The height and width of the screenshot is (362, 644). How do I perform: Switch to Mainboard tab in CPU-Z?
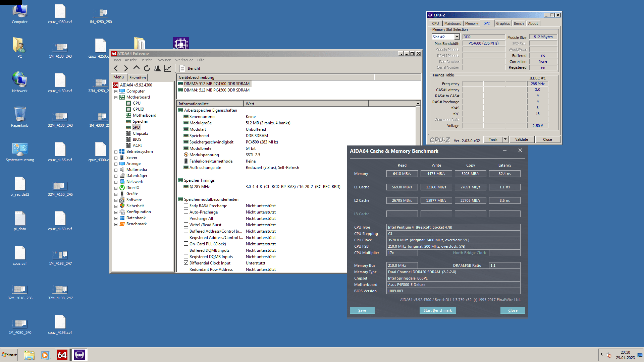point(453,23)
